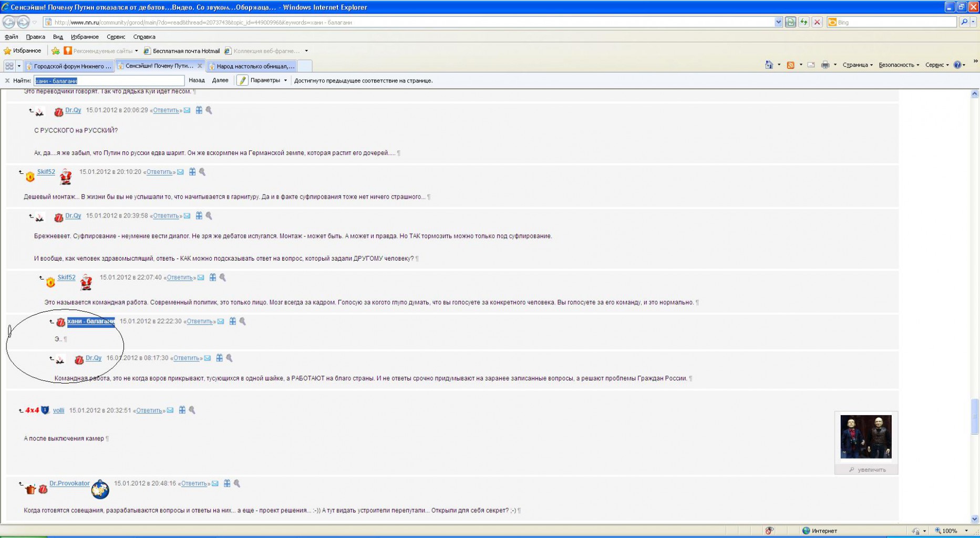Click the Home icon in command bar

(769, 65)
